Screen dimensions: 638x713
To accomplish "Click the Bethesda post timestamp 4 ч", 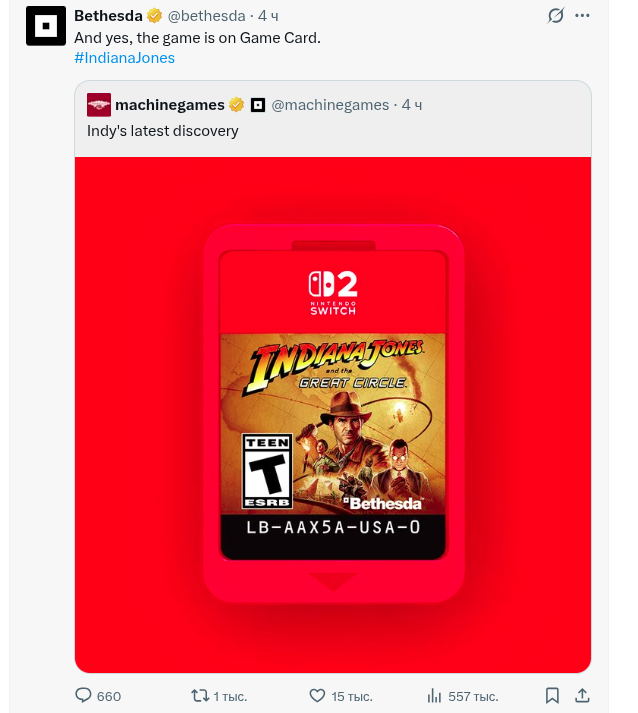I will 268,16.
